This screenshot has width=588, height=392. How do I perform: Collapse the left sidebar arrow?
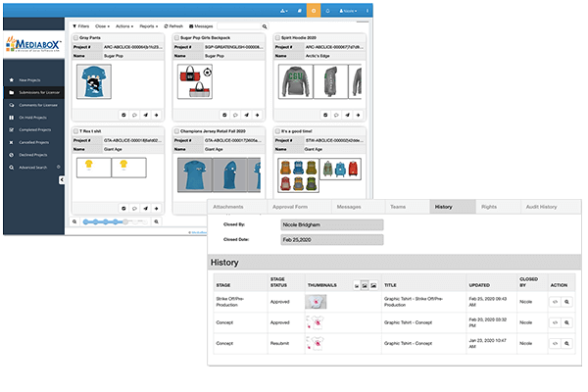coord(62,179)
